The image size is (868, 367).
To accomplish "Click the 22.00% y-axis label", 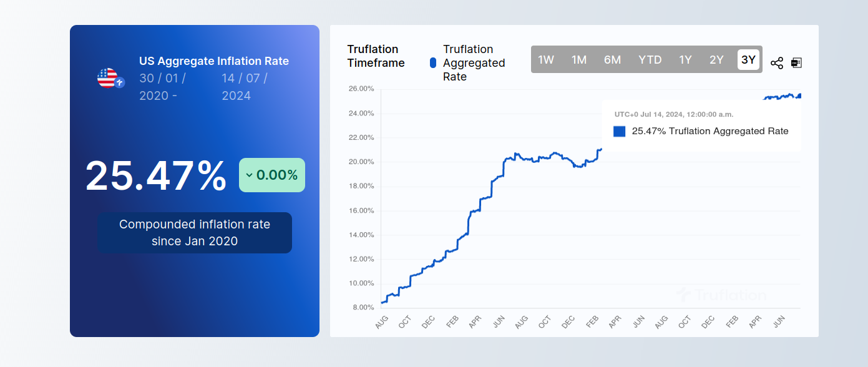I will 361,138.
